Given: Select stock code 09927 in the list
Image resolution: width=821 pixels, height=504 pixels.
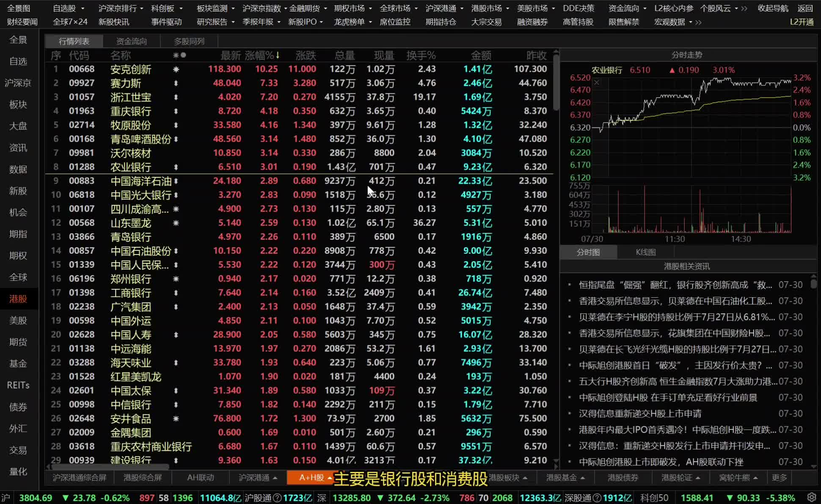Looking at the screenshot, I should tap(82, 83).
